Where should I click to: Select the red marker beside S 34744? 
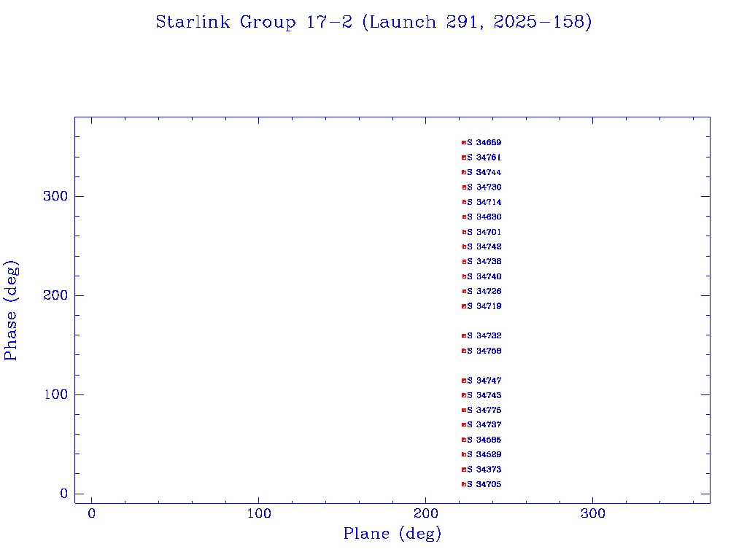(464, 173)
